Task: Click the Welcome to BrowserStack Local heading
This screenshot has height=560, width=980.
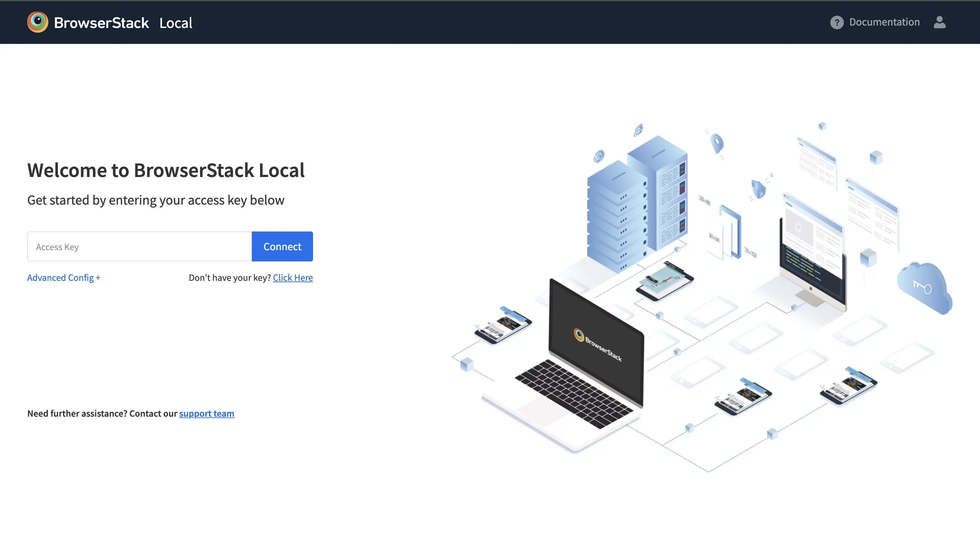Action: (166, 171)
